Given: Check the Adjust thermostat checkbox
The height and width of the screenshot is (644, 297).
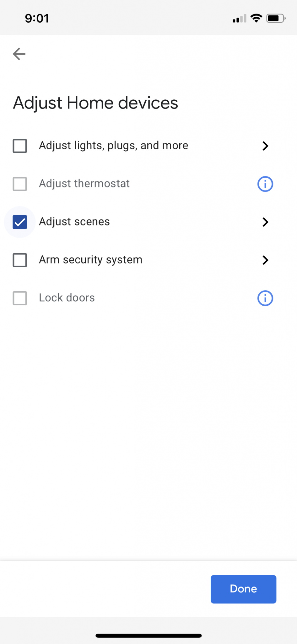Looking at the screenshot, I should click(x=20, y=184).
